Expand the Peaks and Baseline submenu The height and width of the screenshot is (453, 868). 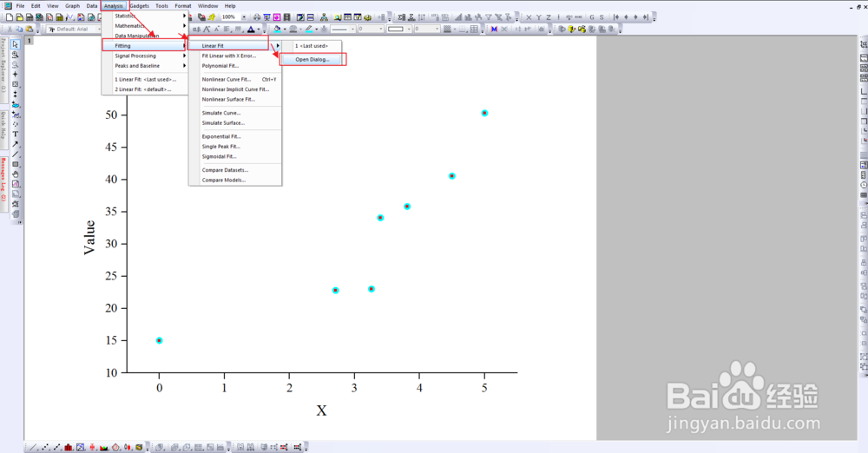coord(144,66)
